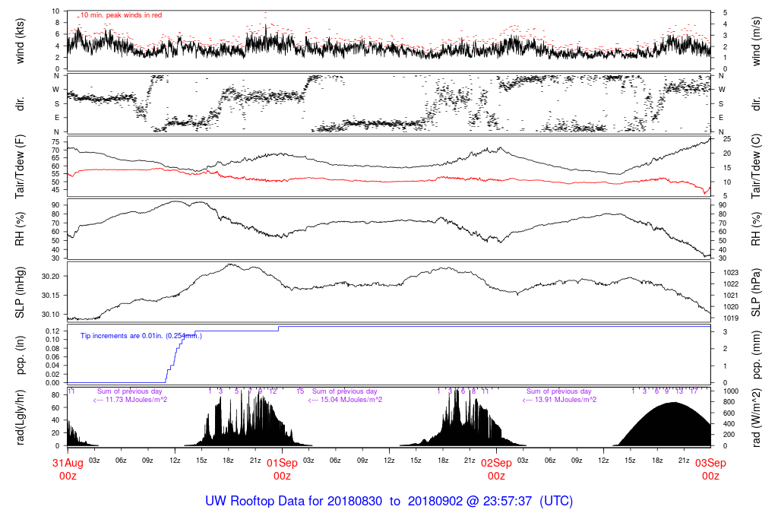Click the '25' Celsius tick label

(727, 139)
